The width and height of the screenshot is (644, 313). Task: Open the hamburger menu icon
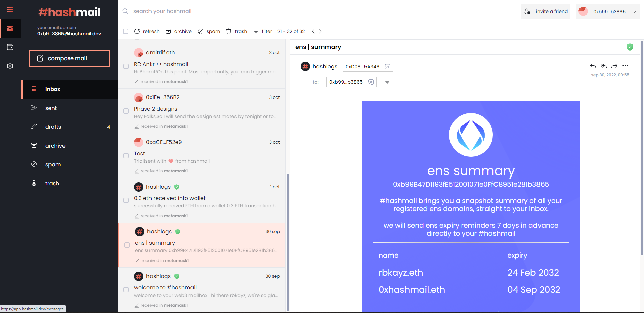tap(10, 9)
